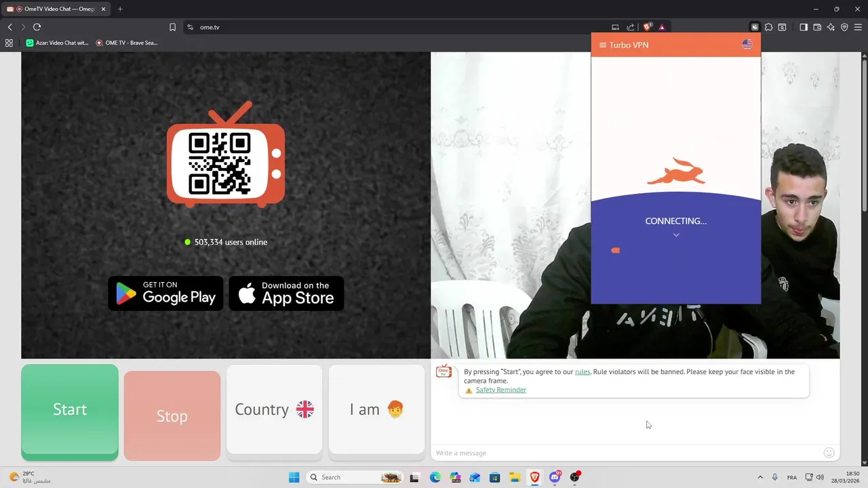Toggle the browser sidebar panel
Screen dimensions: 868x488
(804, 27)
